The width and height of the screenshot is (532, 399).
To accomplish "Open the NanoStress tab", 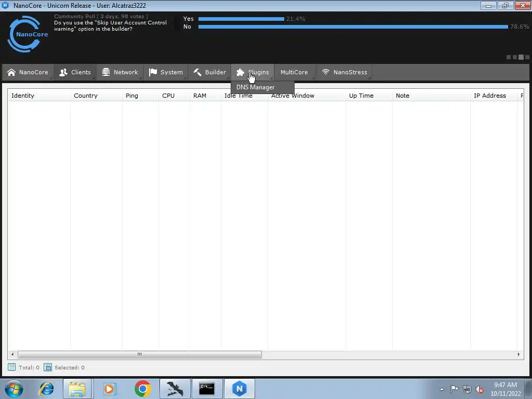I will [344, 72].
